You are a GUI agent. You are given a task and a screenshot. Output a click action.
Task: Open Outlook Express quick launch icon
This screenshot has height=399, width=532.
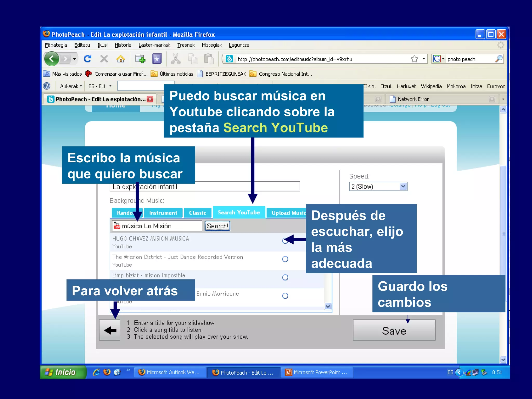[117, 372]
